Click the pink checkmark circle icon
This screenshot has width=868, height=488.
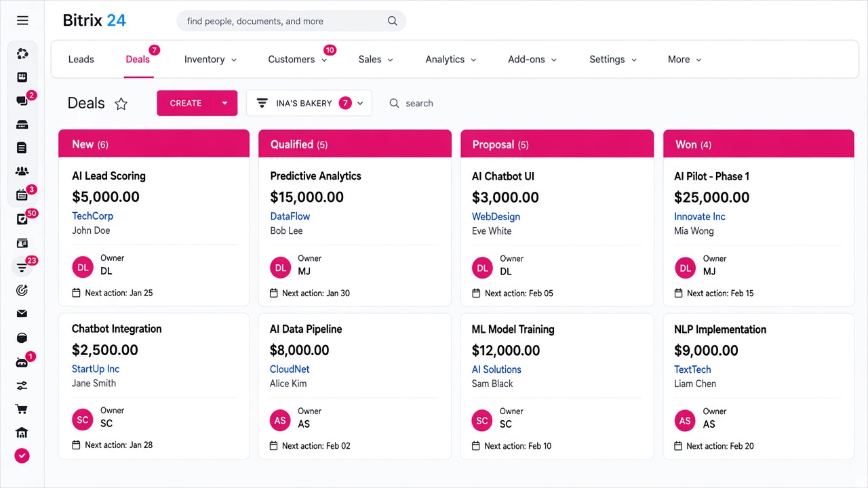22,456
